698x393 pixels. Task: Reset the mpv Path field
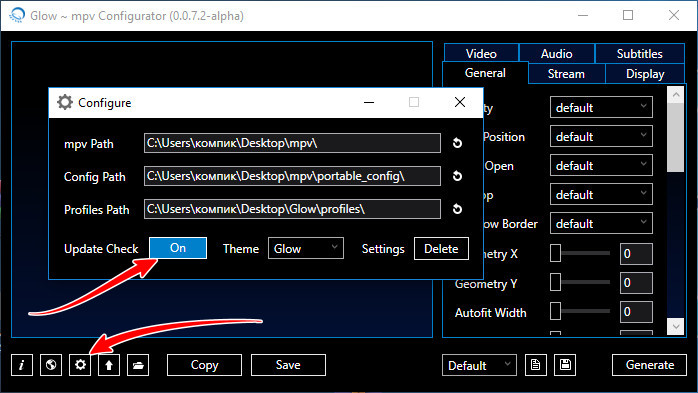(457, 143)
